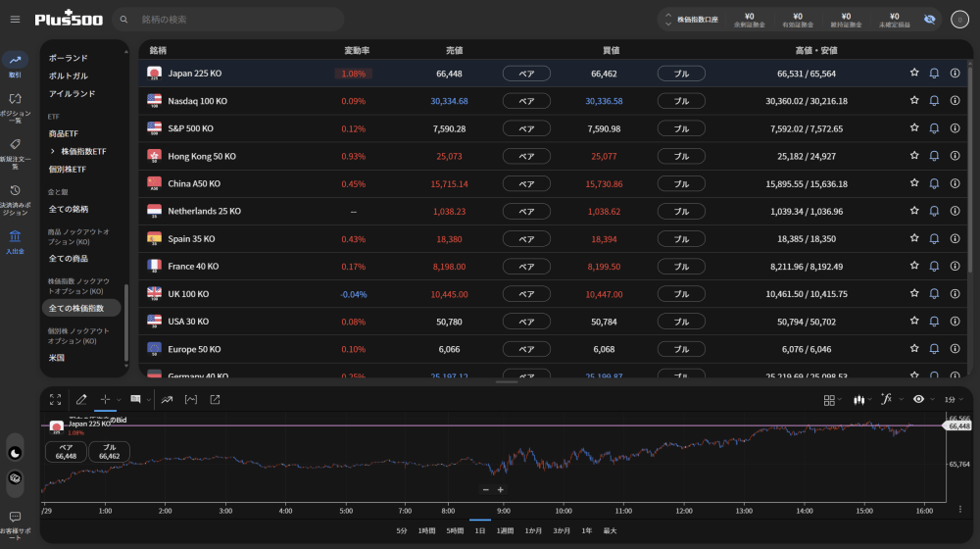Screen dimensions: 980x549
Task: Pop out the chart in new window
Action: click(215, 400)
